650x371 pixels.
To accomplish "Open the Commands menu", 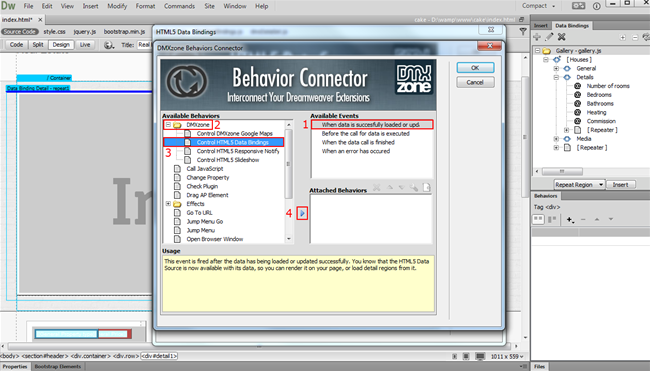I will [179, 6].
